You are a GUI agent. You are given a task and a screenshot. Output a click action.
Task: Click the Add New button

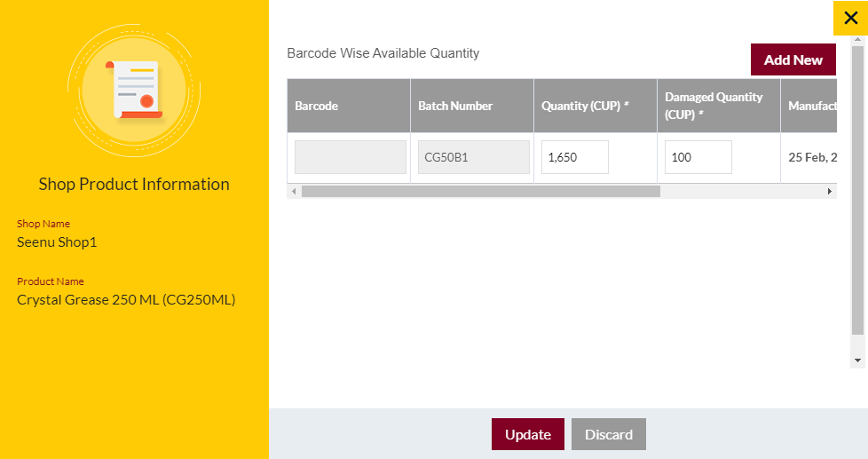793,59
